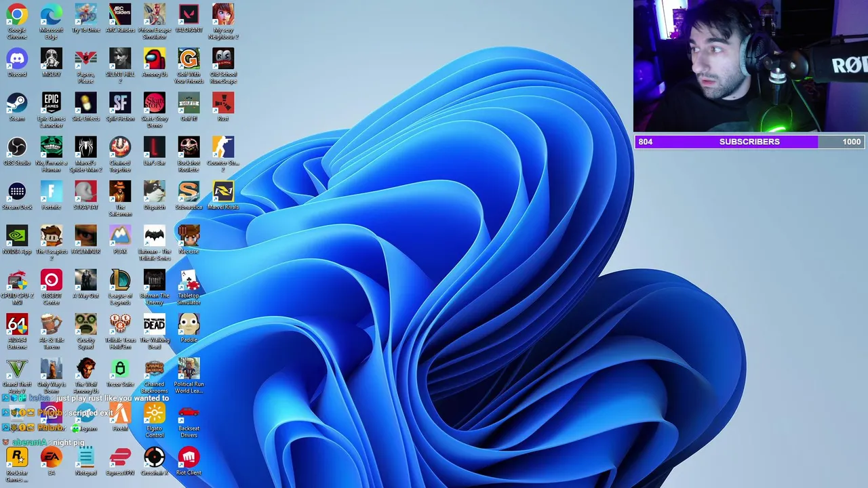Image resolution: width=868 pixels, height=488 pixels.
Task: Click the Marvel Rivals shortcut
Action: pyautogui.click(x=223, y=191)
